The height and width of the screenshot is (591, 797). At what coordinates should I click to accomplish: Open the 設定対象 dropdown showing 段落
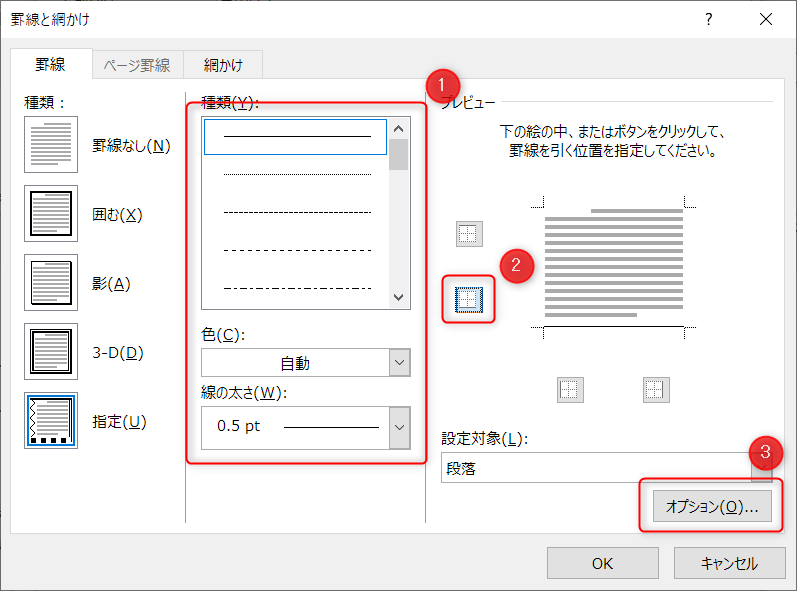click(x=600, y=468)
